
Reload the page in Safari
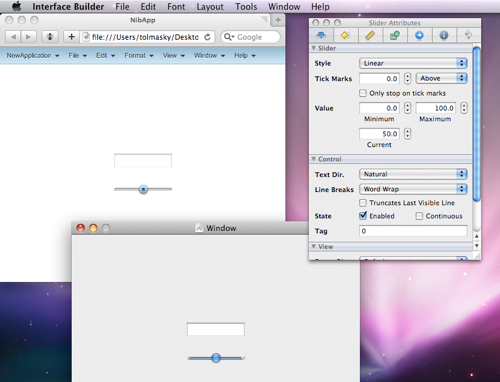(207, 37)
